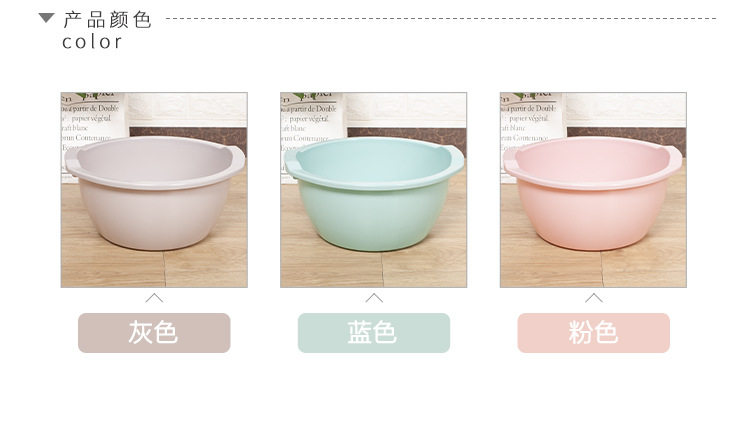Collapse the 产品颜色 section triangle

pos(46,18)
